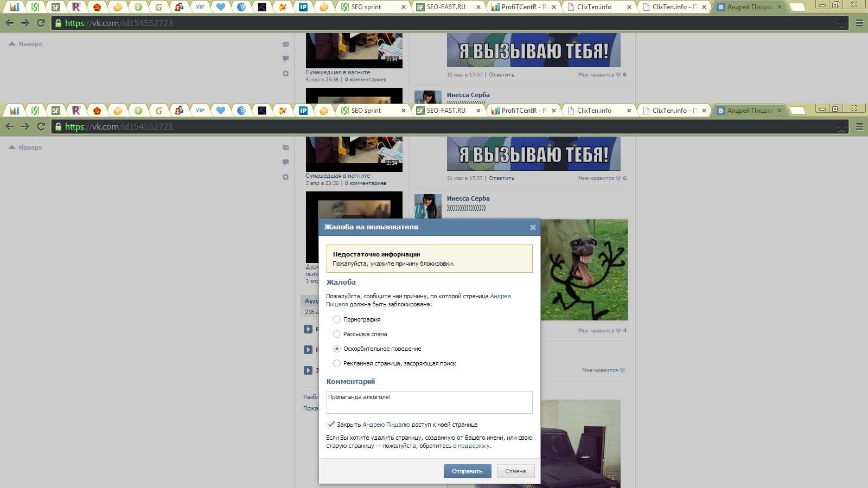The image size is (868, 488).
Task: Play 'Сумашедшая в магните' video in lower window
Action: (354, 154)
